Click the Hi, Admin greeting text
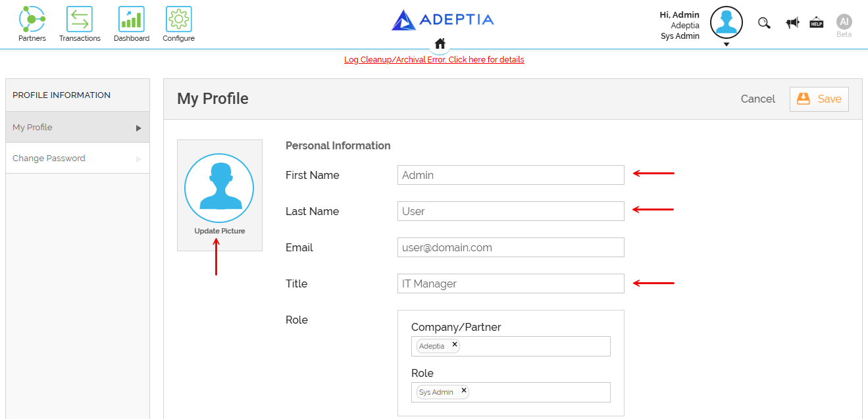The height and width of the screenshot is (419, 868). (x=679, y=14)
